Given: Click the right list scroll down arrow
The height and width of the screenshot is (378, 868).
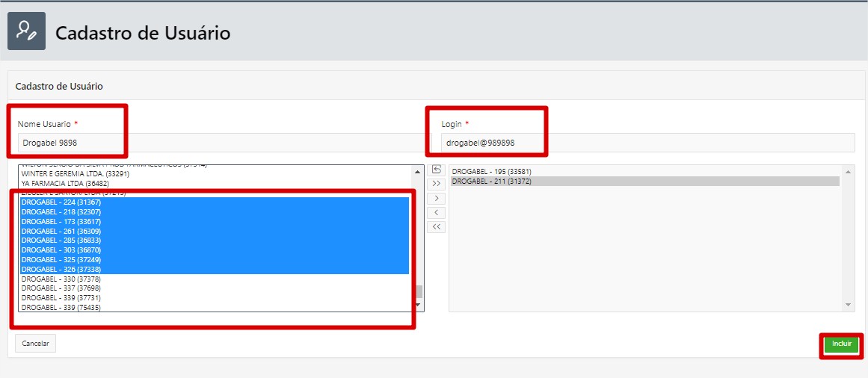Looking at the screenshot, I should pyautogui.click(x=849, y=305).
